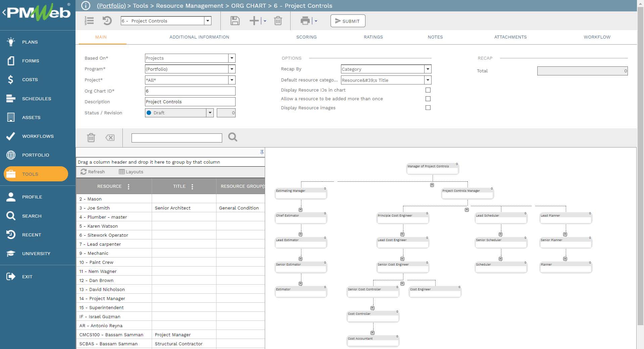Click the history icon in the toolbar
Viewport: 644px width, 349px height.
[x=107, y=21]
